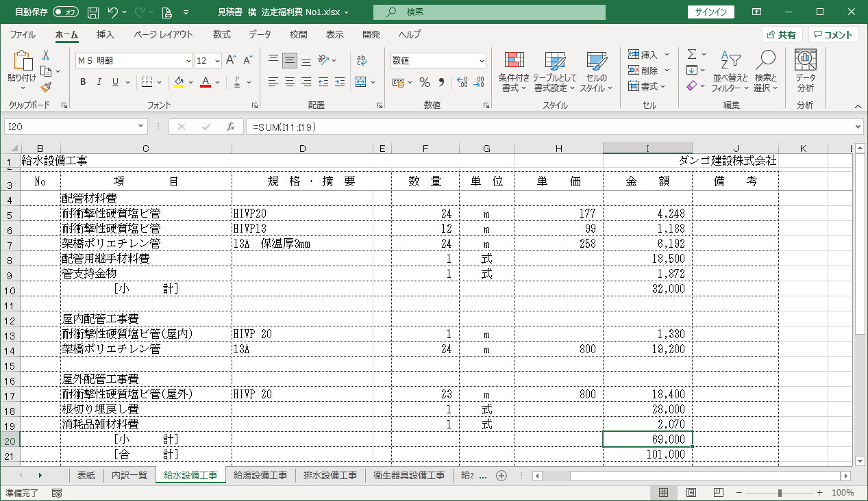Apply Italic formatting
This screenshot has width=868, height=501.
pyautogui.click(x=99, y=82)
